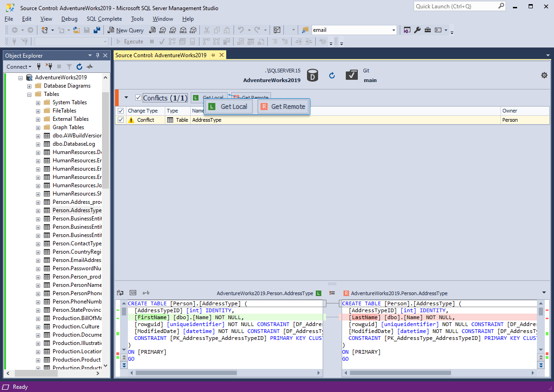
Task: Open the Object Explorer window position dropdown
Action: coord(90,55)
